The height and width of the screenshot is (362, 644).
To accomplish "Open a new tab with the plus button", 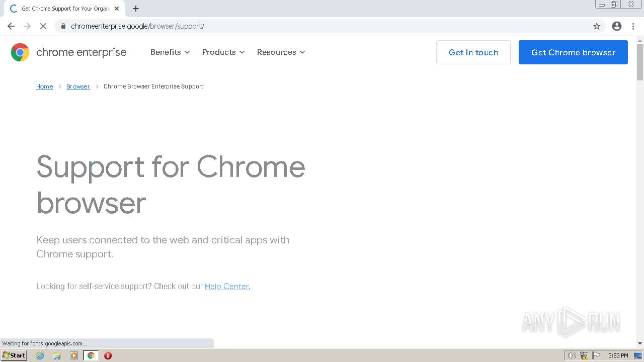I will pyautogui.click(x=136, y=9).
